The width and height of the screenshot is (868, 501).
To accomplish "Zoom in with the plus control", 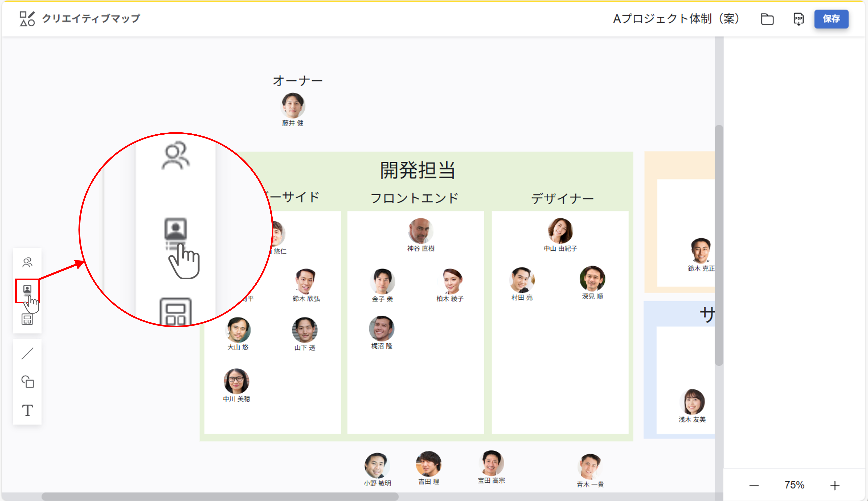I will tap(835, 486).
